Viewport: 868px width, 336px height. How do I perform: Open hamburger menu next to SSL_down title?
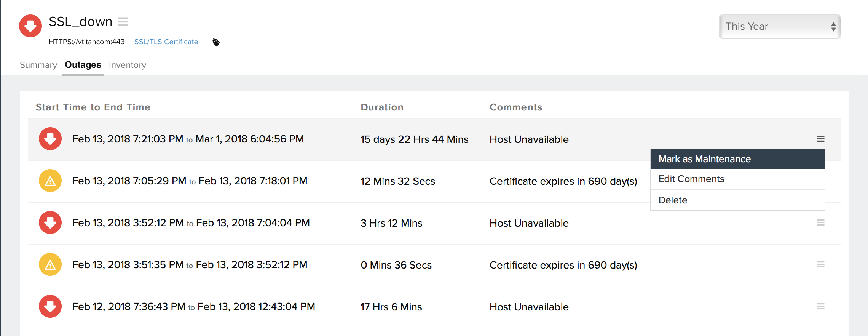pyautogui.click(x=123, y=22)
